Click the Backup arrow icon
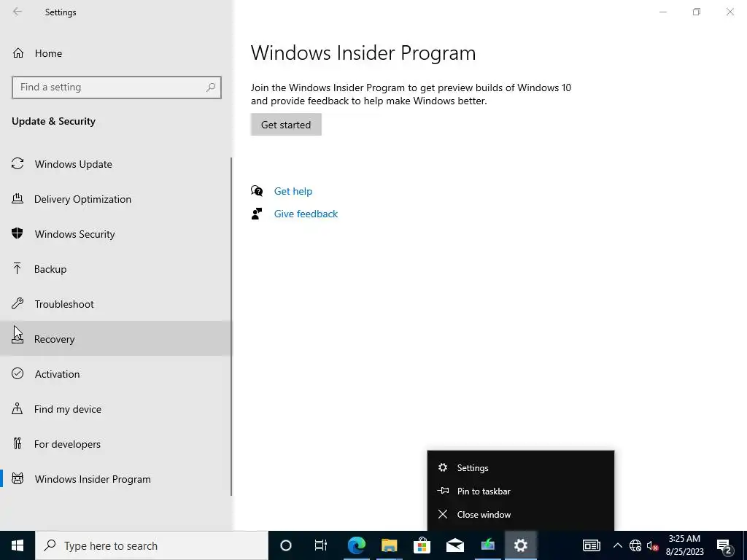 pyautogui.click(x=18, y=268)
